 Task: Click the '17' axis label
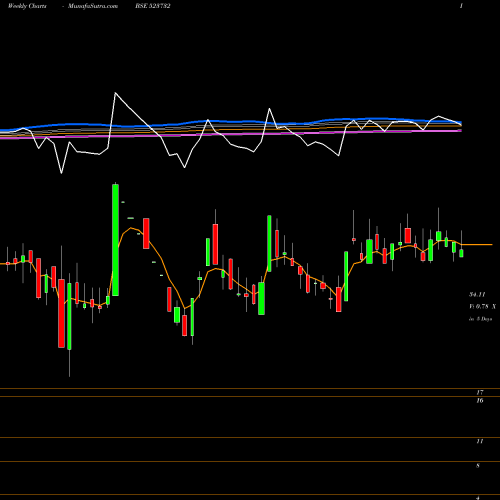pyautogui.click(x=480, y=392)
